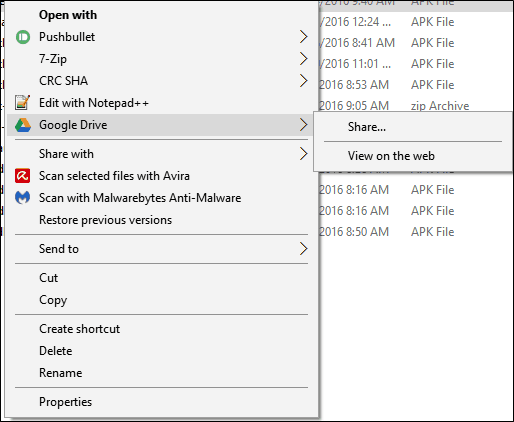The image size is (514, 422).
Task: Select the Google Drive menu entry
Action: [160, 125]
